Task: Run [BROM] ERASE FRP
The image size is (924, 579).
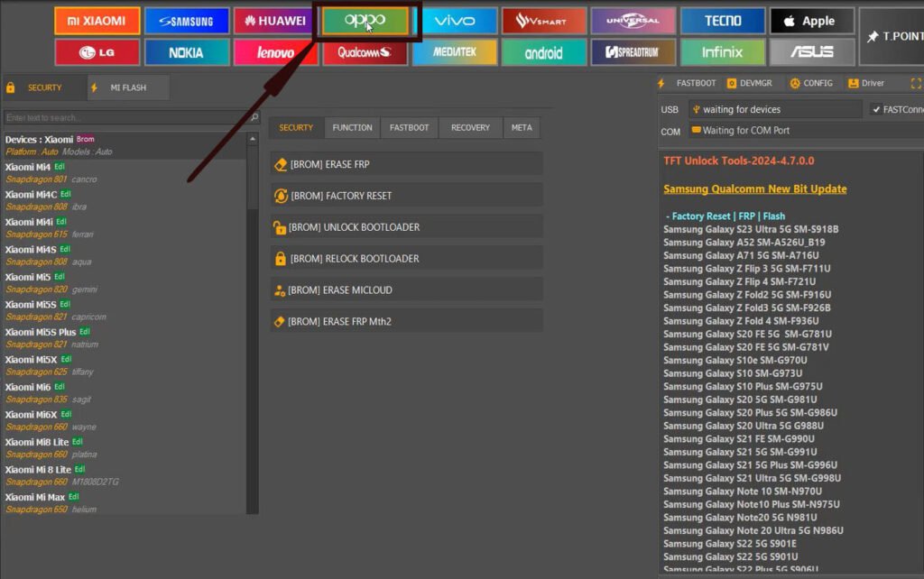Action: [x=406, y=164]
